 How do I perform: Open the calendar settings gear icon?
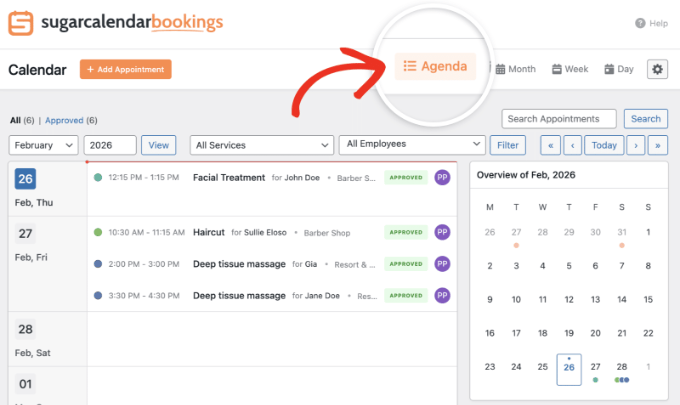(656, 69)
